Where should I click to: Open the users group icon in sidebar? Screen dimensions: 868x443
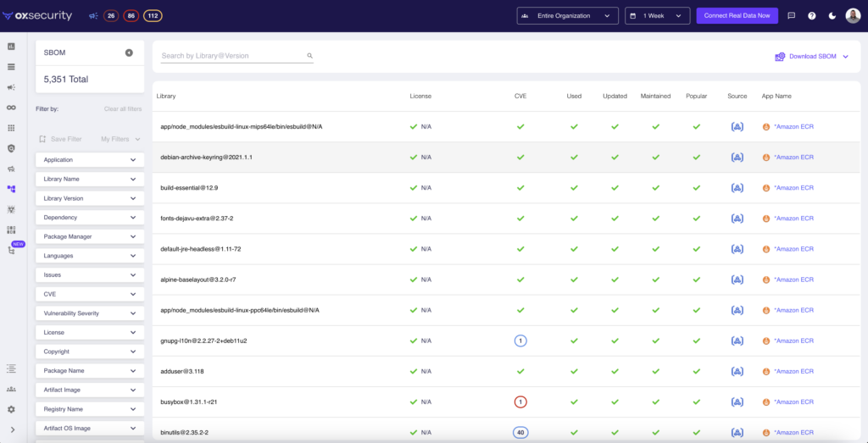click(11, 390)
